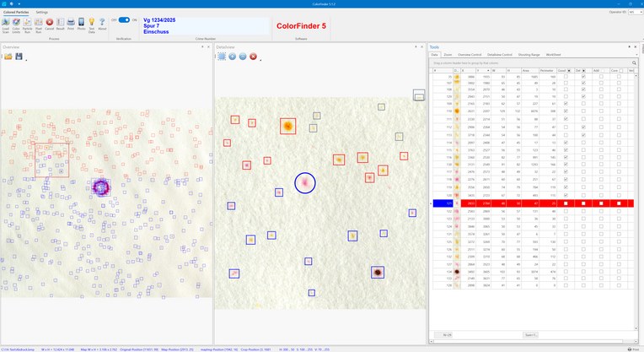Open the Shooting Range tab
The image size is (644, 352).
(529, 55)
